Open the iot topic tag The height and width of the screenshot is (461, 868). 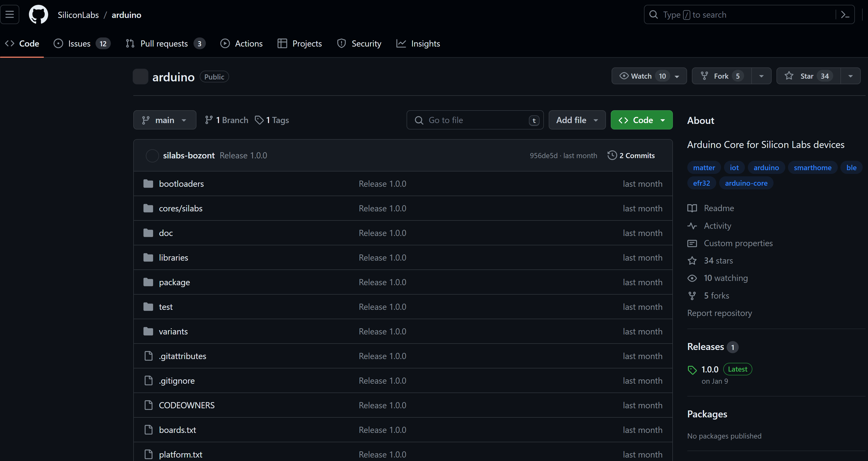click(734, 167)
